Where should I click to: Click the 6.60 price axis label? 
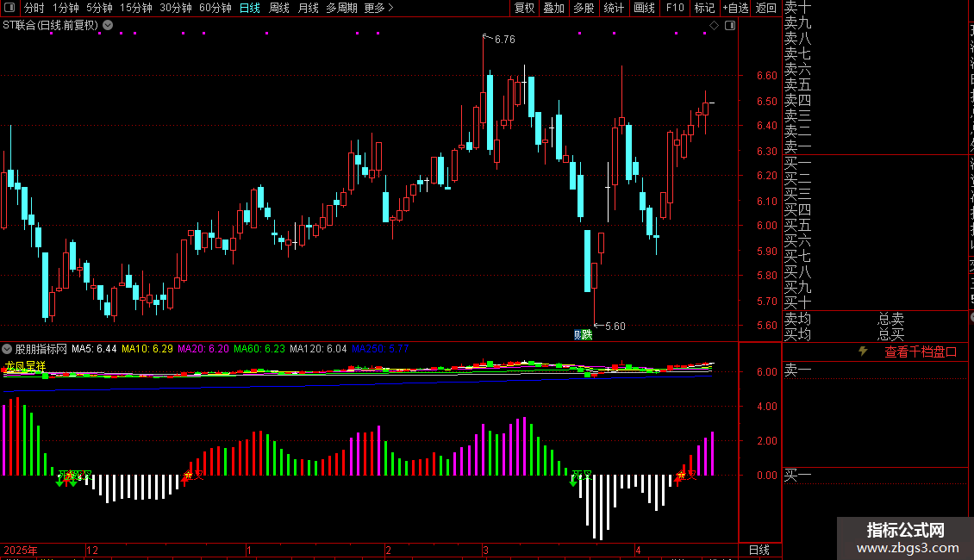766,76
